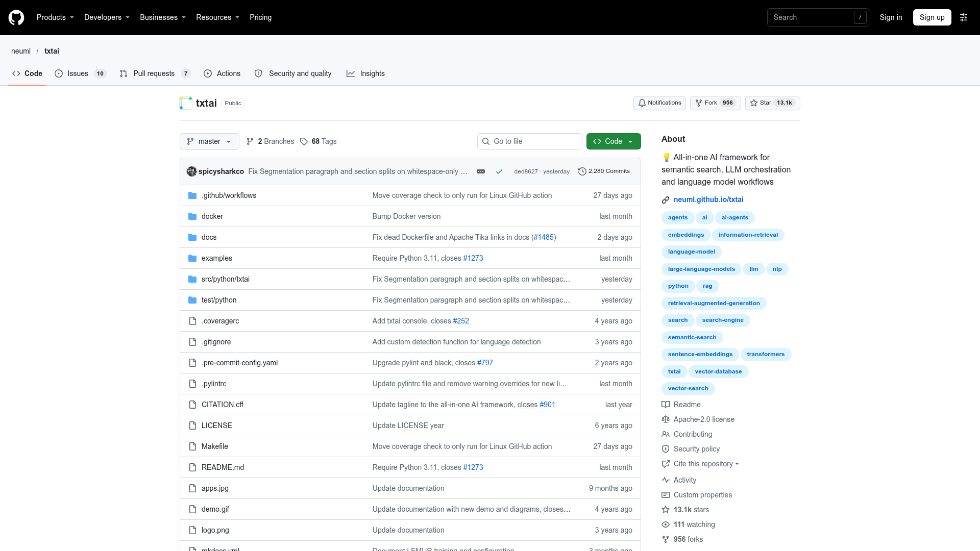980x551 pixels.
Task: Click the Sign up button
Action: point(932,17)
